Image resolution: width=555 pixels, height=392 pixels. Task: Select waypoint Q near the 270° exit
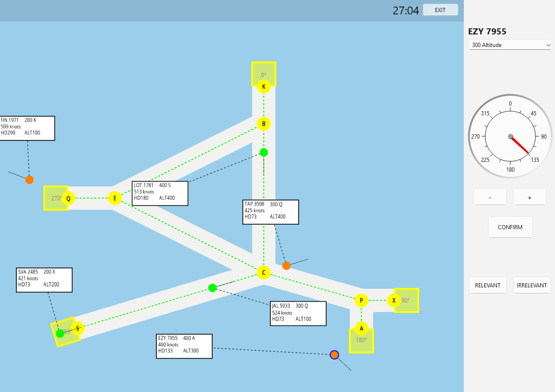pyautogui.click(x=69, y=198)
